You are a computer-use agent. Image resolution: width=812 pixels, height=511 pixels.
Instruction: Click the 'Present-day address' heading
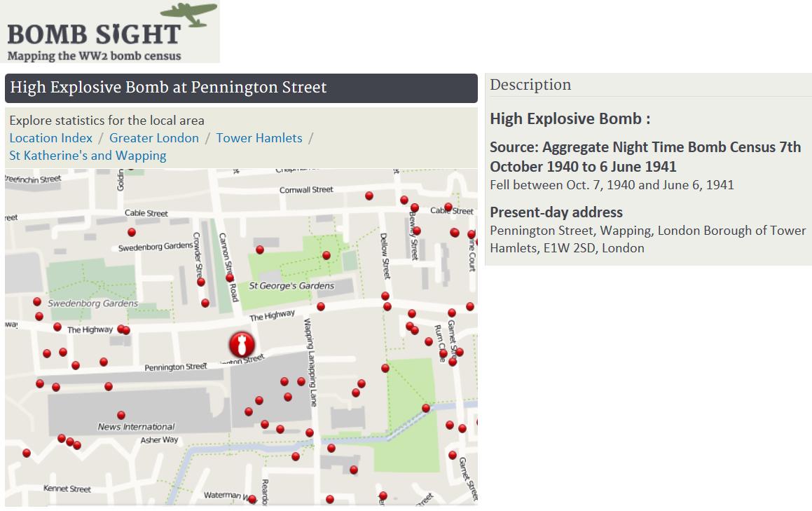[556, 212]
